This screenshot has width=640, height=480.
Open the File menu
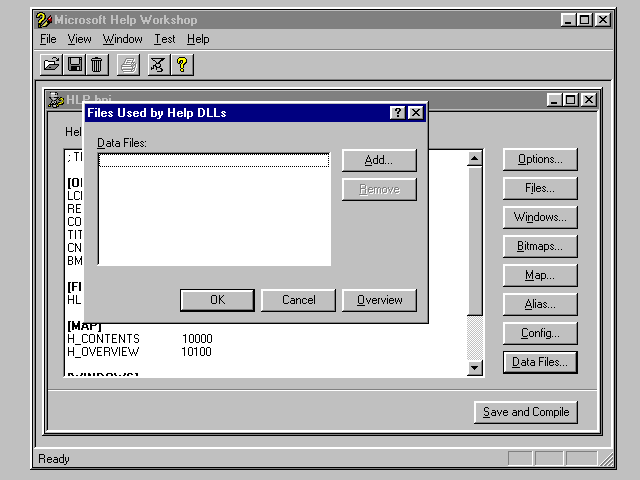(x=48, y=39)
